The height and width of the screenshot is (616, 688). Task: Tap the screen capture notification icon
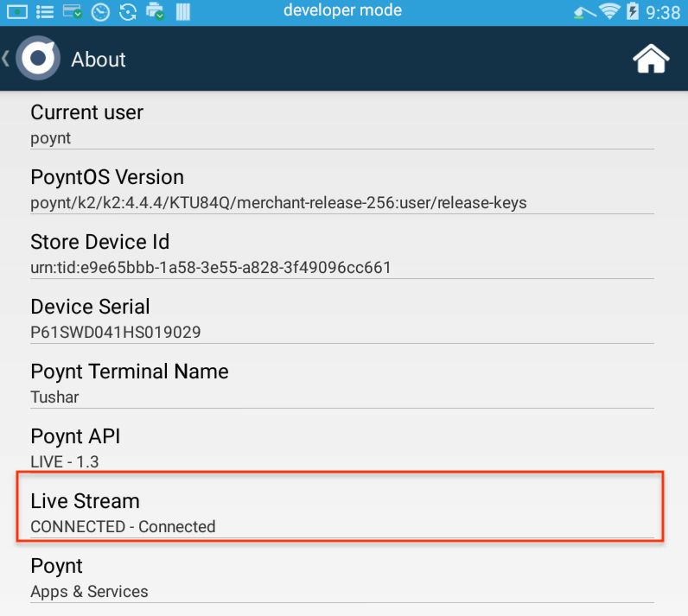tap(17, 12)
